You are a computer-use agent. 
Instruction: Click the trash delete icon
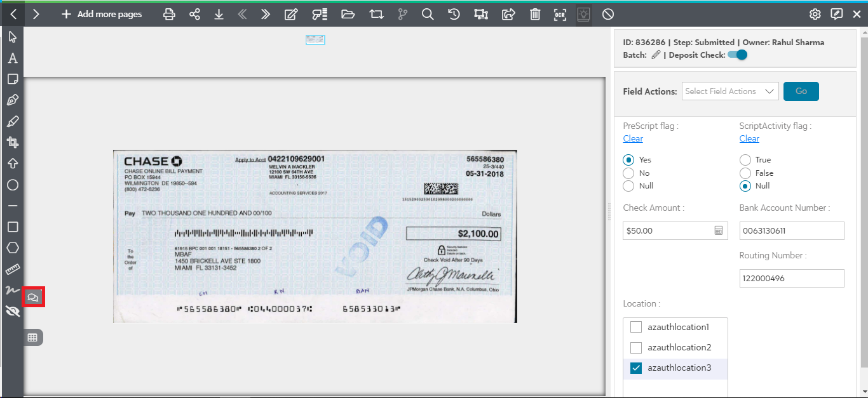[535, 14]
